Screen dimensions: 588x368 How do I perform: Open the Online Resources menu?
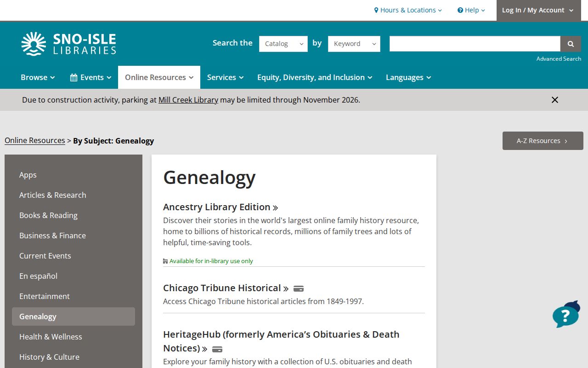[159, 77]
